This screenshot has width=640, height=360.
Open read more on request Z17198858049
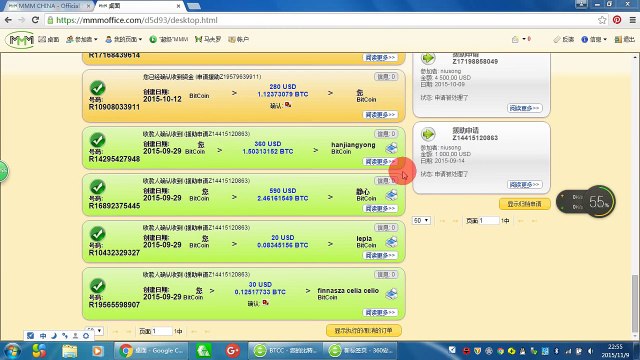coord(524,108)
